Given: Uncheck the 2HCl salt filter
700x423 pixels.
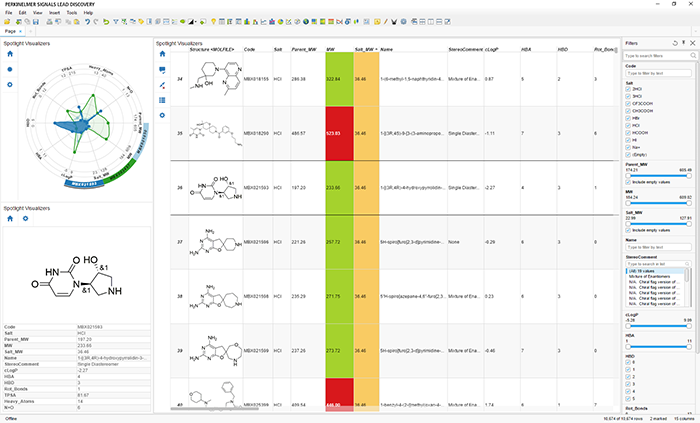Looking at the screenshot, I should point(628,89).
